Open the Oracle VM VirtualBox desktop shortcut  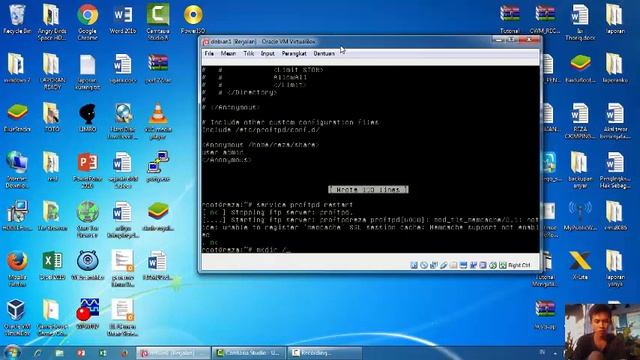[17, 318]
